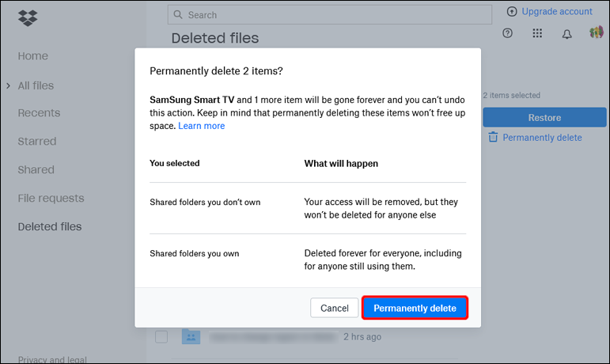The image size is (610, 364).
Task: Open Starred in the sidebar
Action: tap(37, 142)
